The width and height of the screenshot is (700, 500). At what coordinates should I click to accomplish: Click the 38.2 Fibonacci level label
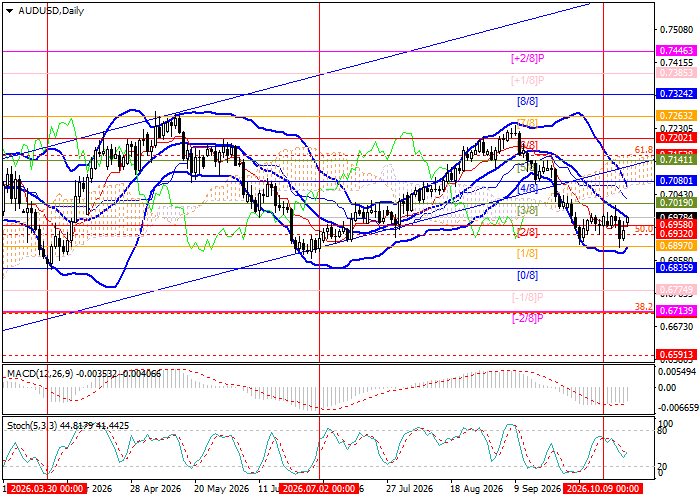(x=644, y=307)
